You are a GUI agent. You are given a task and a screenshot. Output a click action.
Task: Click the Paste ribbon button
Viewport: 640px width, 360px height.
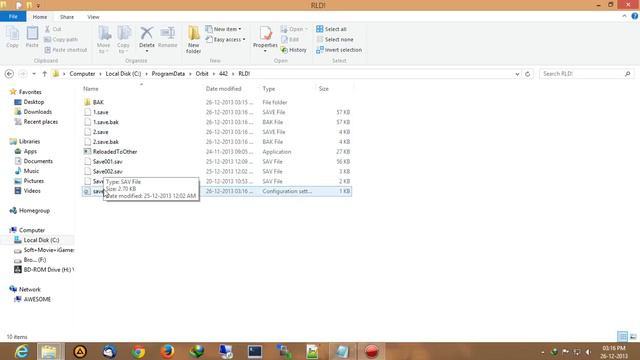coord(32,37)
